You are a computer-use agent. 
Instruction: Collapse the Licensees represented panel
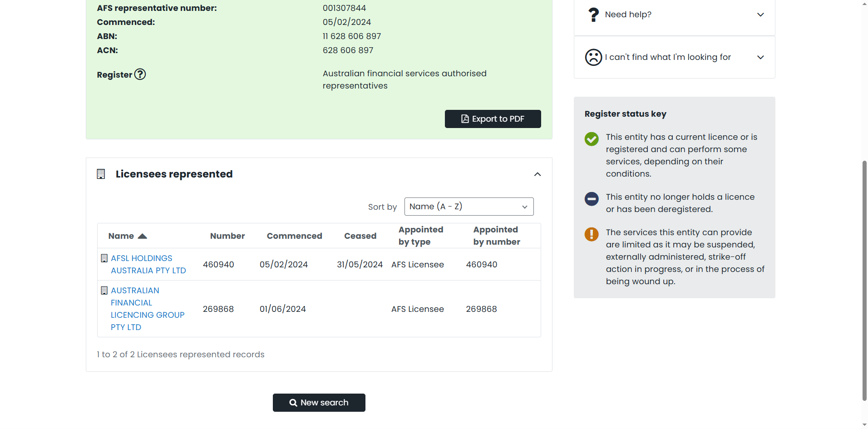click(538, 174)
